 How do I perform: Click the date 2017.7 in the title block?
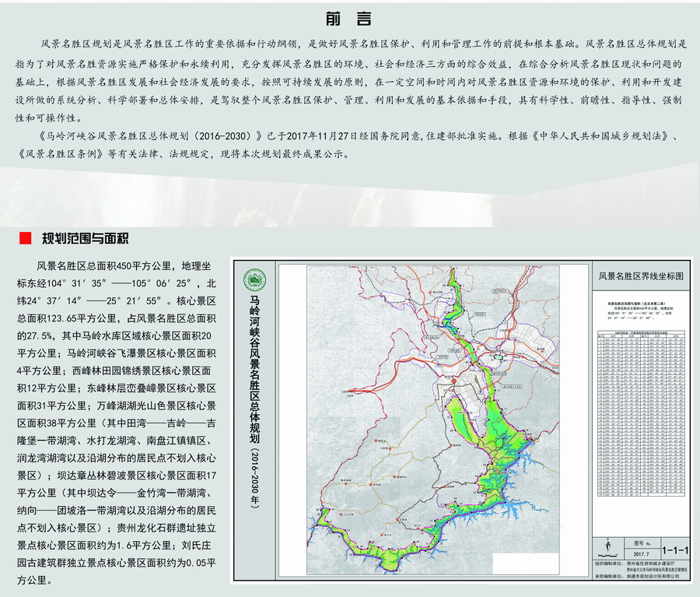pyautogui.click(x=641, y=554)
